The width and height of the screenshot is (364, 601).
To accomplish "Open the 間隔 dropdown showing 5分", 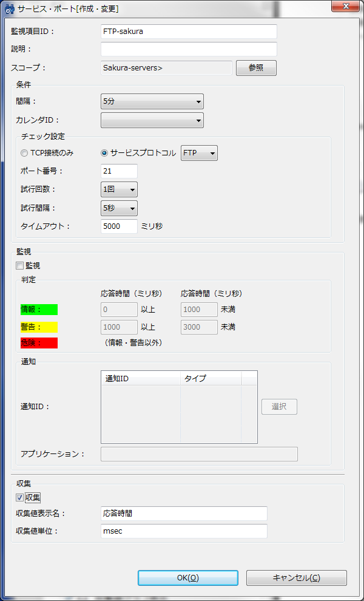I will tap(152, 101).
